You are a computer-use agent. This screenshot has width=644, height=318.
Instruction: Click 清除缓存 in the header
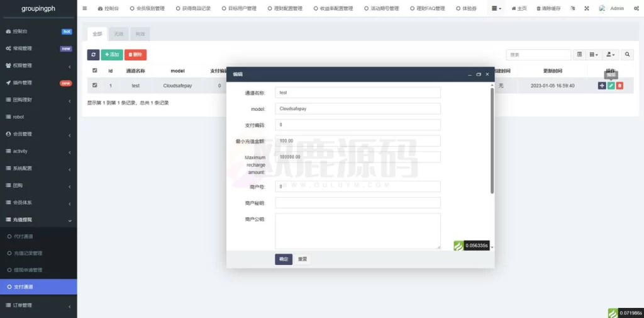[550, 8]
